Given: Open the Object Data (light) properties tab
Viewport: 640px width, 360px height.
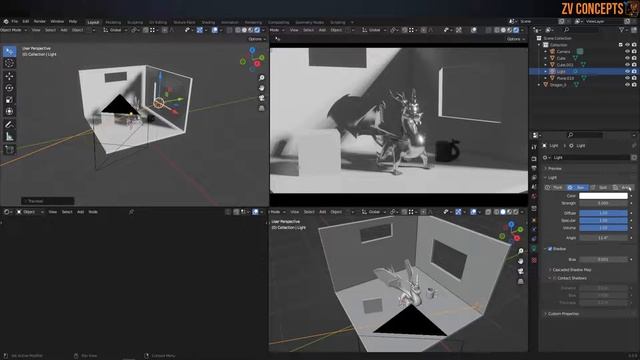Looking at the screenshot, I should [x=534, y=249].
